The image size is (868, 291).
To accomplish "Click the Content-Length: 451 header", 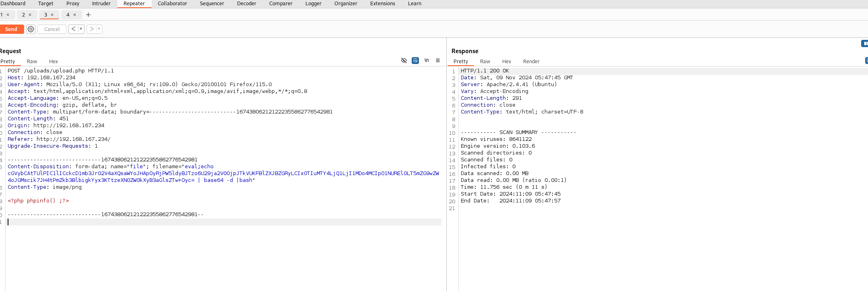I will click(x=38, y=119).
